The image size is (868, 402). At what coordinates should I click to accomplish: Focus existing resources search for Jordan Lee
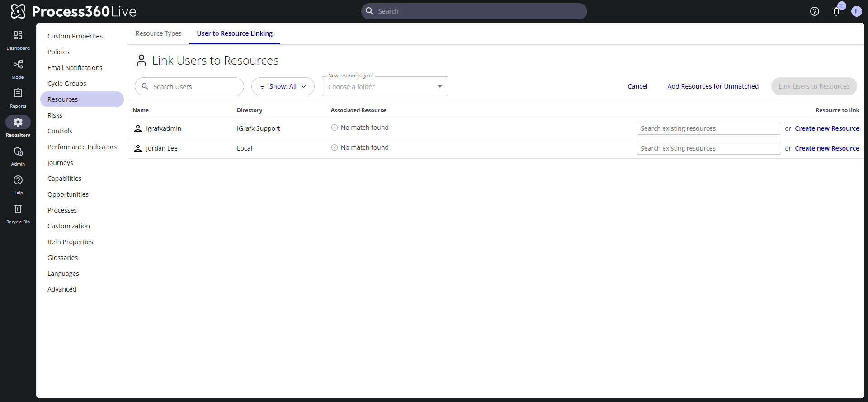tap(708, 148)
